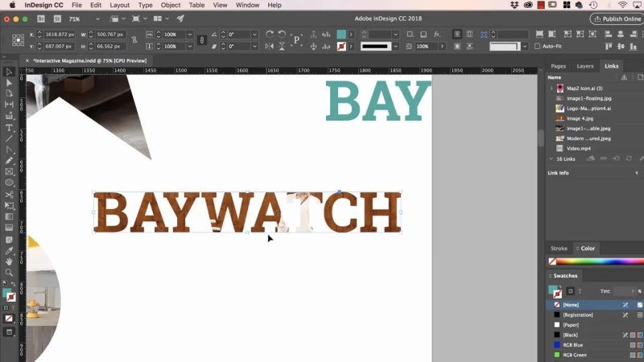This screenshot has height=362, width=644.
Task: Open the stroke style dropdown
Action: pos(395,47)
